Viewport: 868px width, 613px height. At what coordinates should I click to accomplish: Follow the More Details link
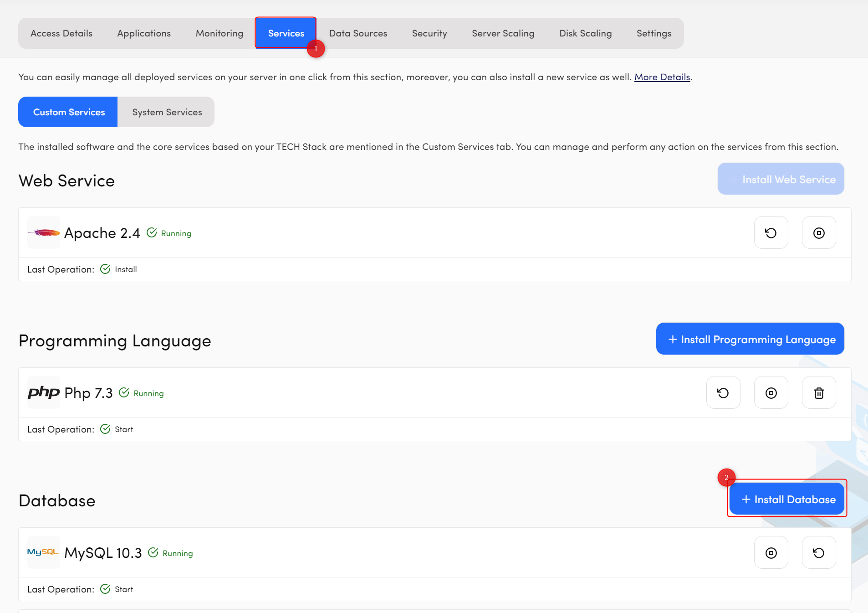click(x=662, y=77)
